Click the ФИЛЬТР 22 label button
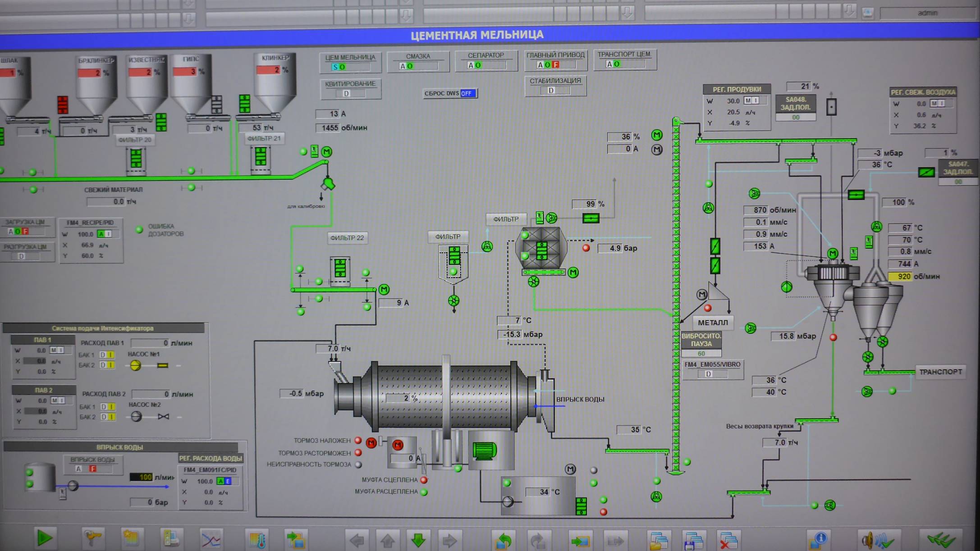This screenshot has height=551, width=980. point(347,237)
